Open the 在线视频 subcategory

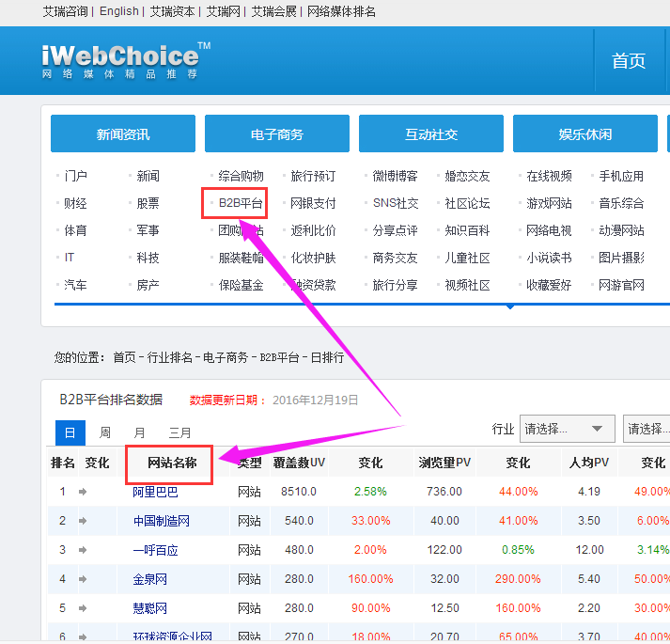[549, 176]
